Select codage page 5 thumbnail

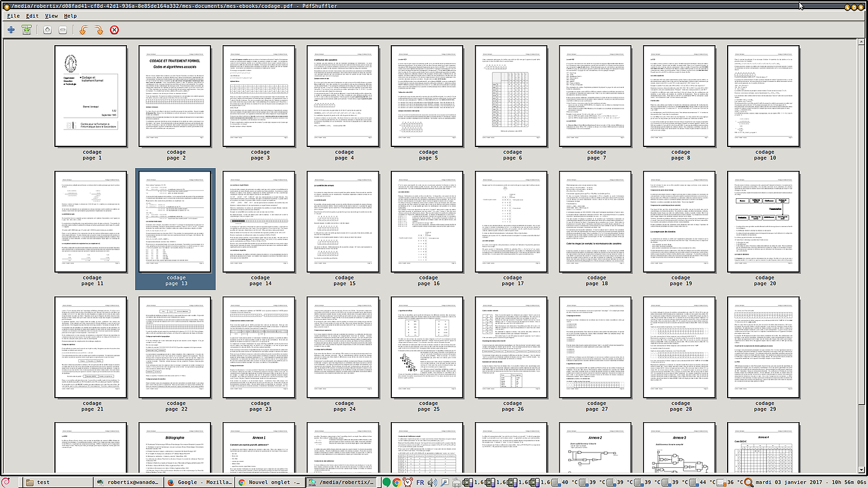pos(428,96)
